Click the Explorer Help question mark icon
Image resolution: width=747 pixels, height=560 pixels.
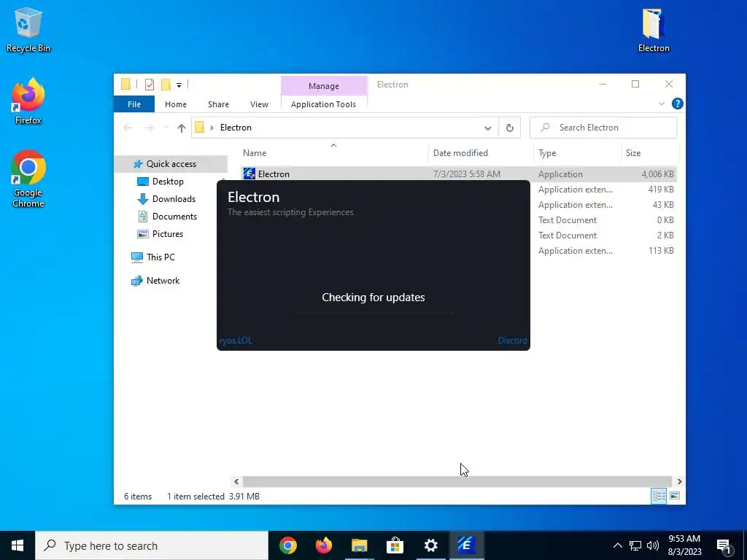click(677, 104)
